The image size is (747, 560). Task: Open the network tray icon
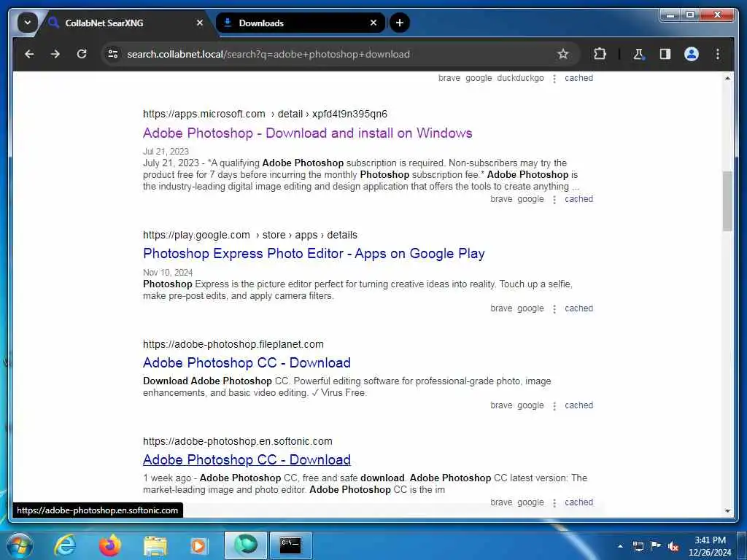click(638, 546)
